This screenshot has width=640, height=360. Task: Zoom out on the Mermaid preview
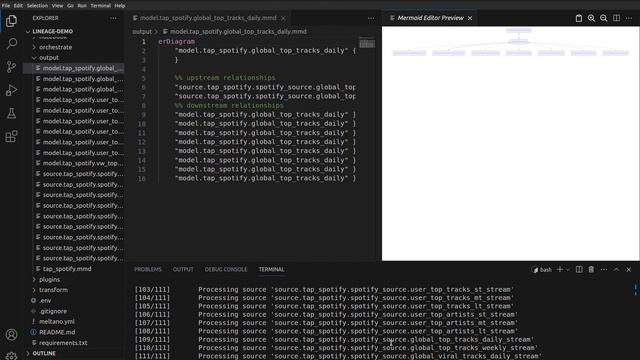tap(604, 18)
